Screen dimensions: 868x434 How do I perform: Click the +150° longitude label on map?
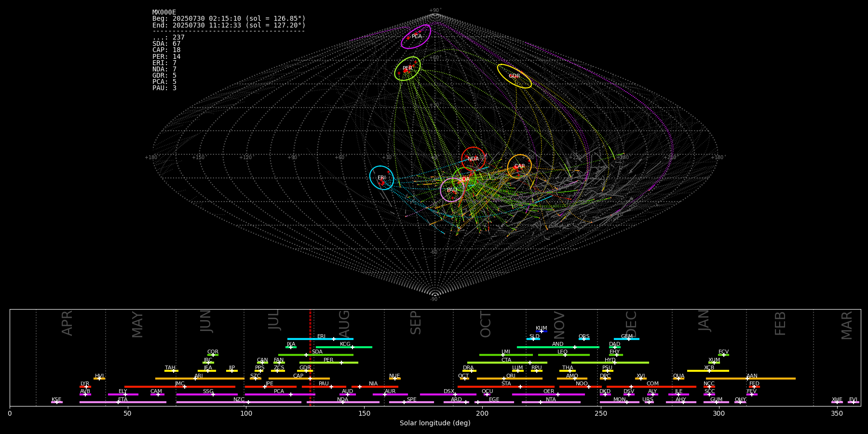pyautogui.click(x=198, y=158)
